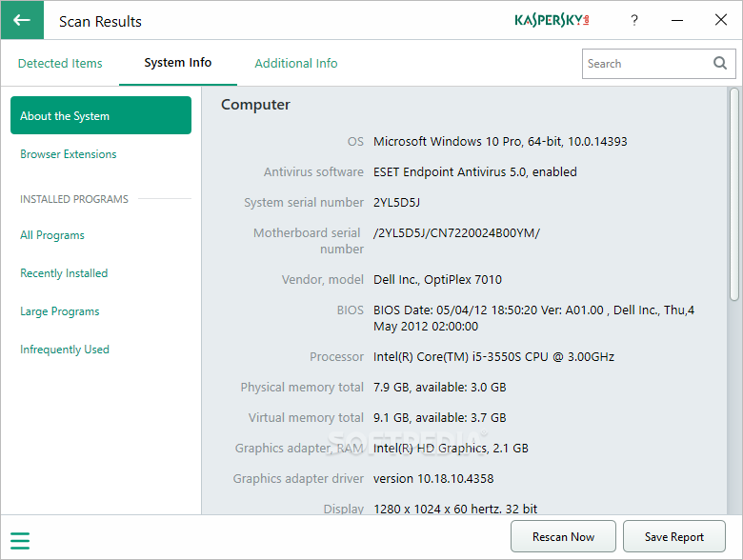Image resolution: width=743 pixels, height=560 pixels.
Task: Minimize the Scan Results window
Action: coord(677,20)
